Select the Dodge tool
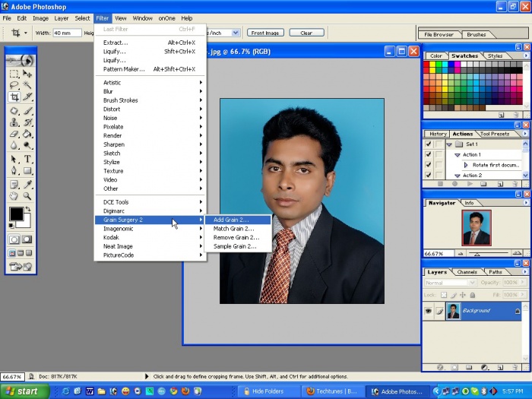This screenshot has width=532, height=399. (x=27, y=146)
